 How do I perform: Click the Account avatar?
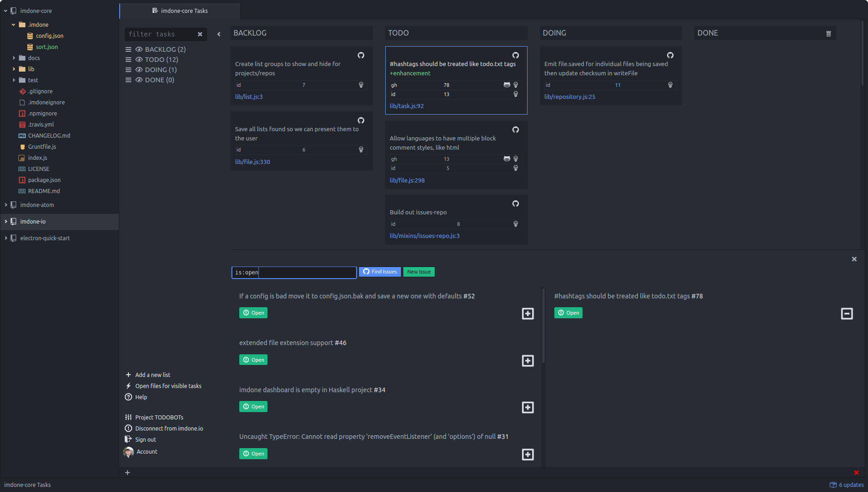(128, 452)
